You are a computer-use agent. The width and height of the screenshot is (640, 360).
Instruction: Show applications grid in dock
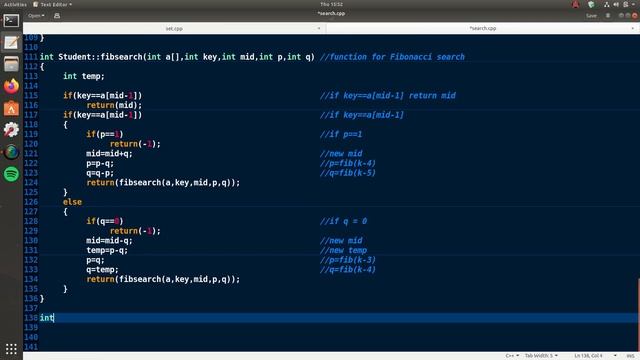coord(11,349)
